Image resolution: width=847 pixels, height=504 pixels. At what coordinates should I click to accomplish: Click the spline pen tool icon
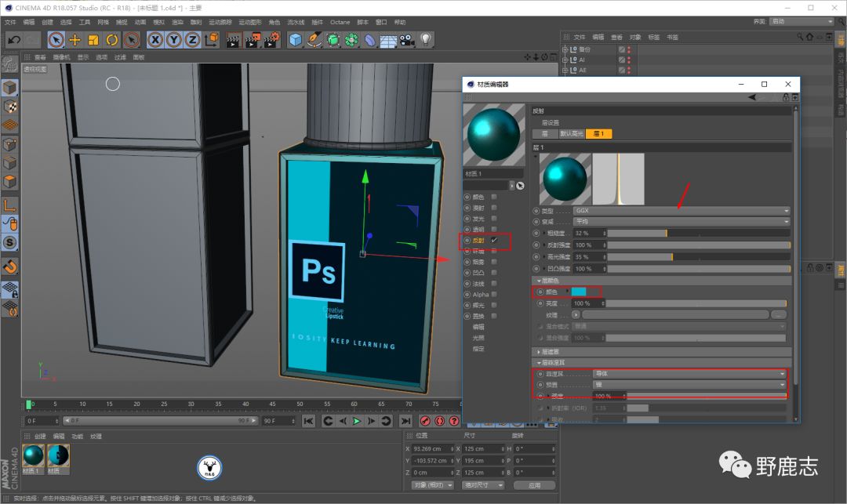(x=314, y=39)
